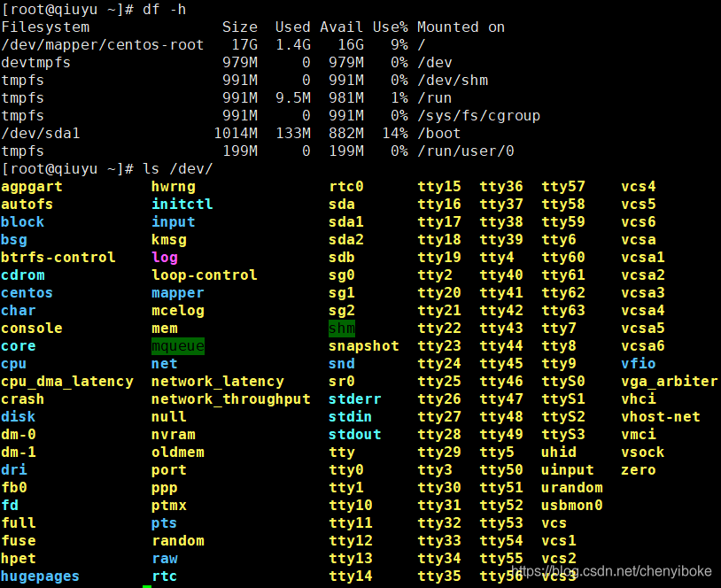Click the loop-control device entry
The width and height of the screenshot is (721, 588).
[205, 275]
